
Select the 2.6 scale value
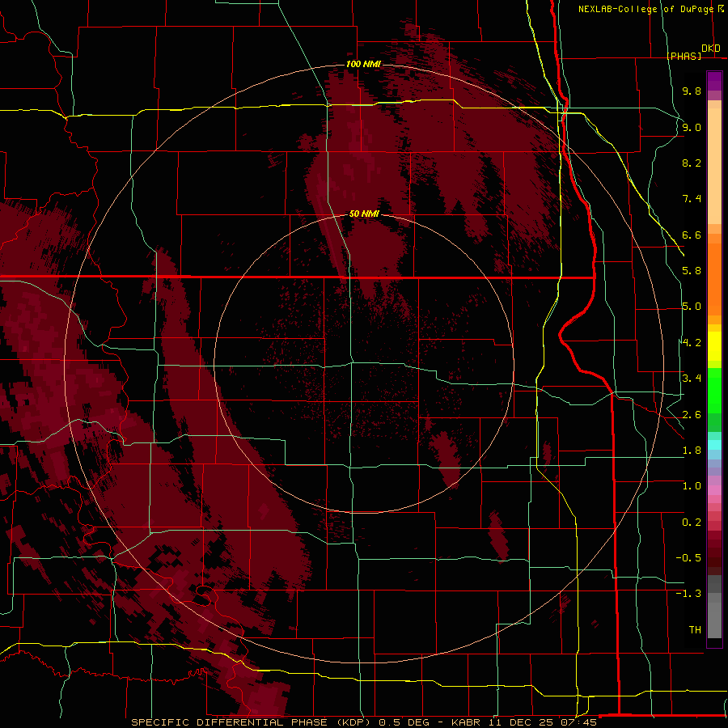(x=692, y=415)
